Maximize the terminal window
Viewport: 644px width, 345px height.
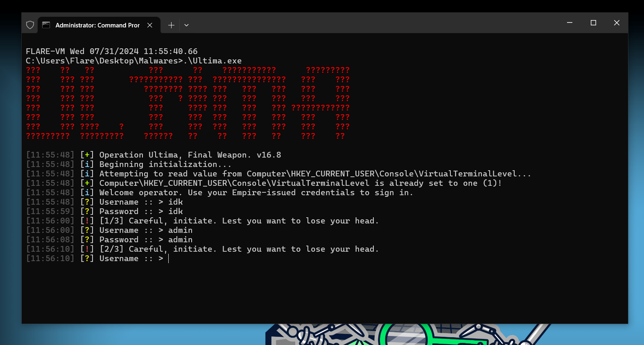593,23
